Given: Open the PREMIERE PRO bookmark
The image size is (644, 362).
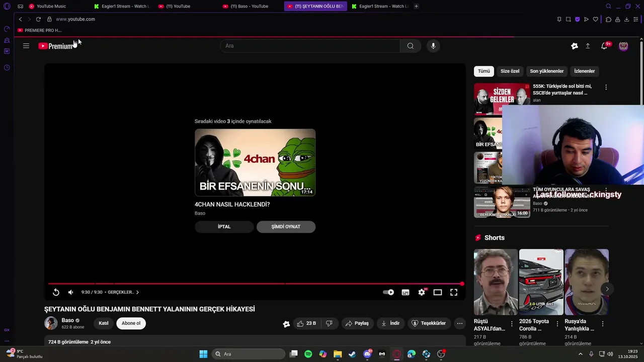Looking at the screenshot, I should click(x=39, y=30).
